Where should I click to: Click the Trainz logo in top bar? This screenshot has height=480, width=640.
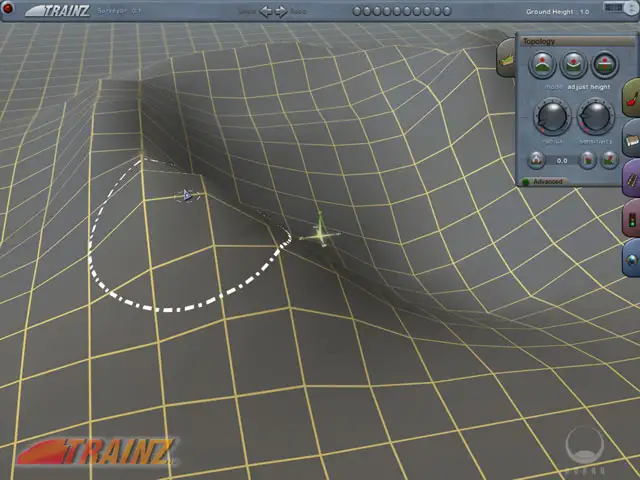click(x=58, y=11)
